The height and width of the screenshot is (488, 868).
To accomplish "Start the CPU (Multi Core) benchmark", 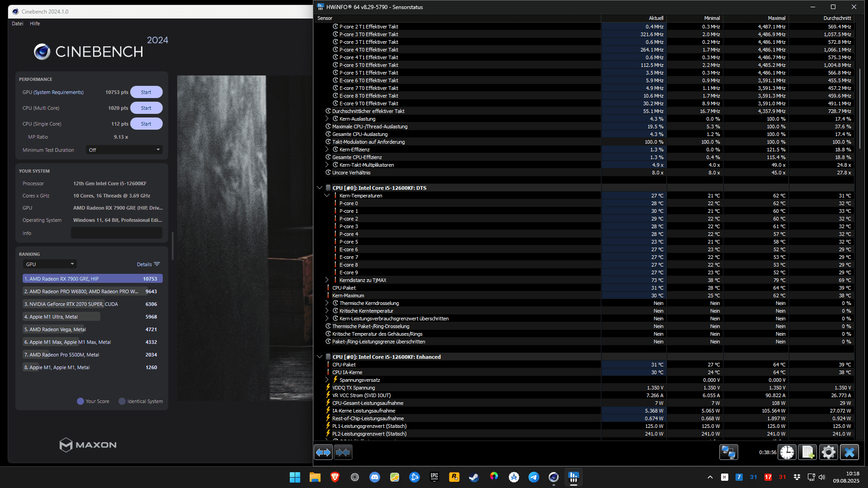I will pyautogui.click(x=146, y=108).
